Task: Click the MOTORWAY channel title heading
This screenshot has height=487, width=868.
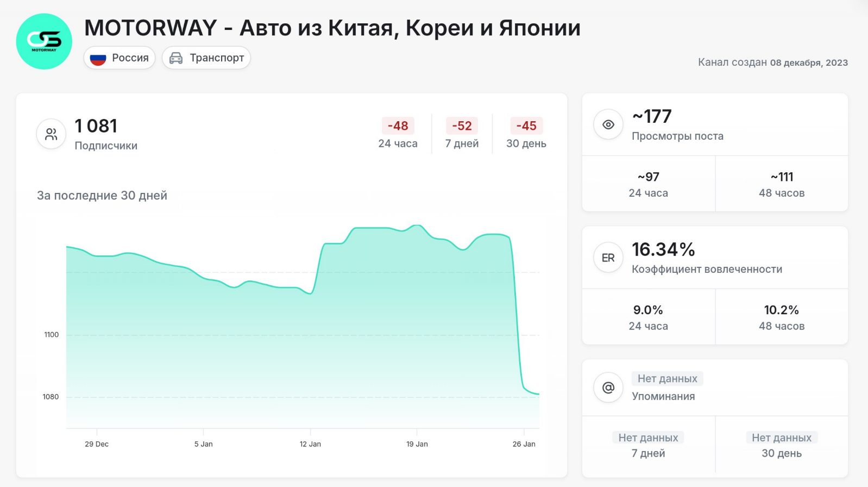Action: 332,28
